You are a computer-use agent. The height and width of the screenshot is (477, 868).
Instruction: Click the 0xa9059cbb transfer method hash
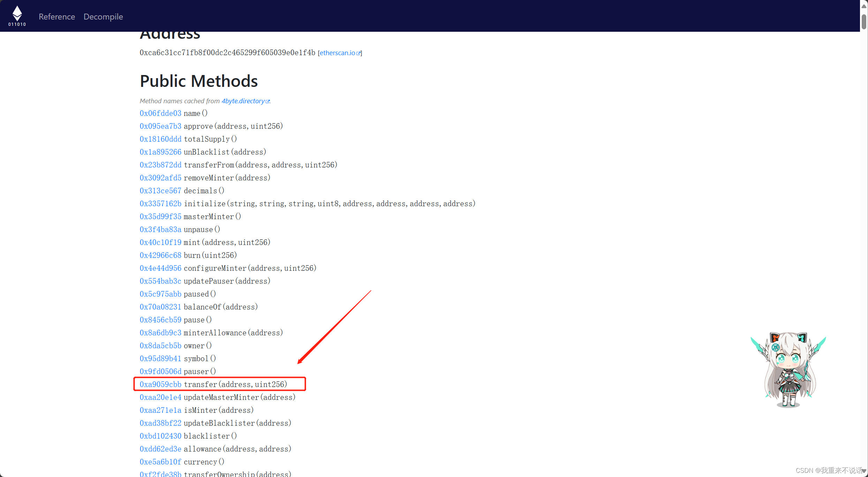click(x=160, y=384)
